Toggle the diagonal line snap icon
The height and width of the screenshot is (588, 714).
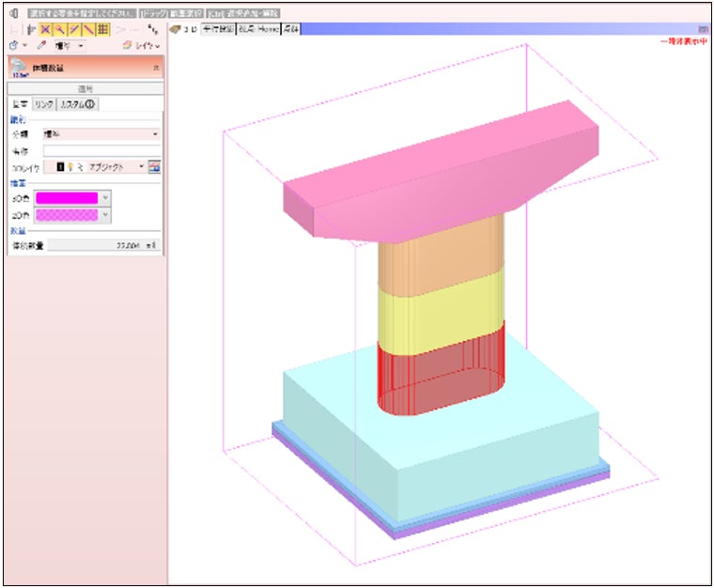click(x=72, y=30)
